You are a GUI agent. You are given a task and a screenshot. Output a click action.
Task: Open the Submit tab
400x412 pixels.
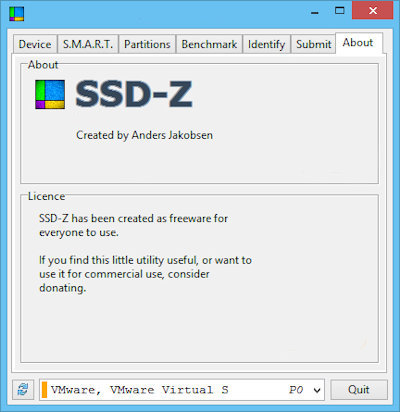click(x=313, y=44)
